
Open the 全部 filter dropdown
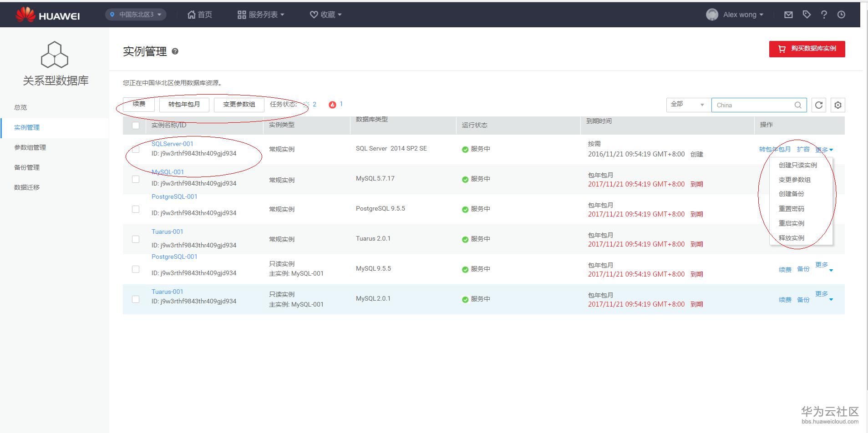(688, 105)
